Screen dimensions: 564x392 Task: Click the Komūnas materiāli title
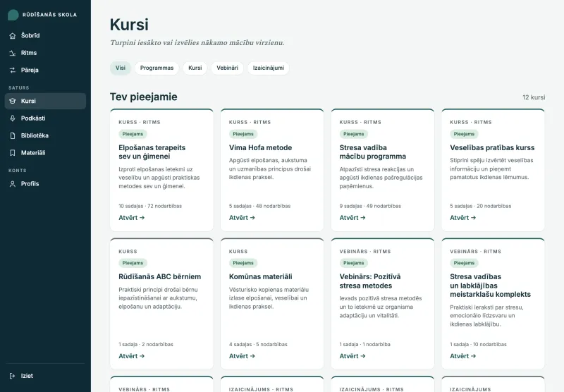click(x=260, y=277)
